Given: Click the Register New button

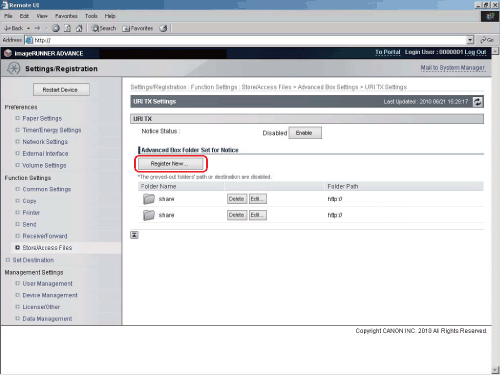Looking at the screenshot, I should (x=171, y=164).
